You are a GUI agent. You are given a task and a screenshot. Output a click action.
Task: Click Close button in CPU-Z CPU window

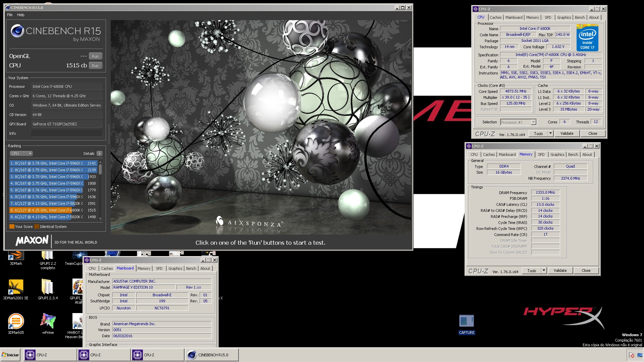pyautogui.click(x=593, y=133)
